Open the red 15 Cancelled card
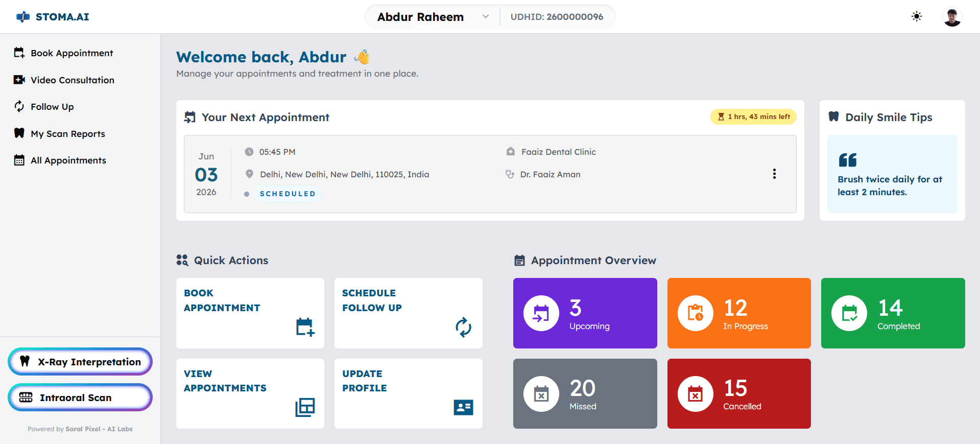Image resolution: width=980 pixels, height=444 pixels. tap(739, 393)
